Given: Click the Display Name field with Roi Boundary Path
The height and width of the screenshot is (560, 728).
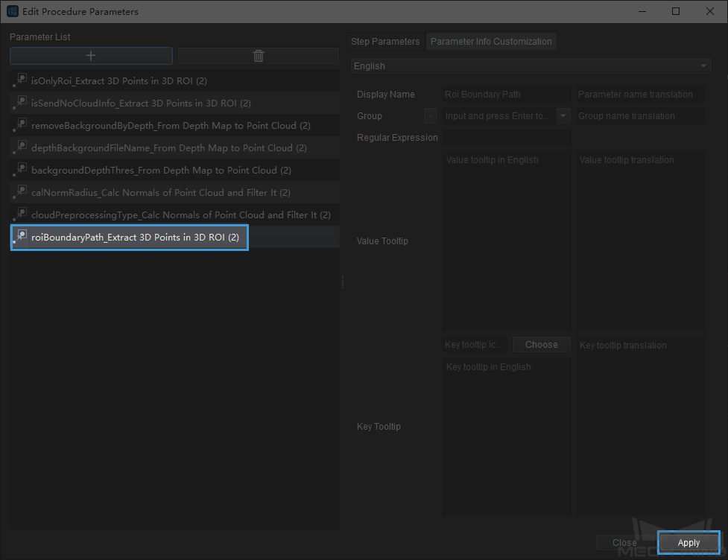Looking at the screenshot, I should point(507,95).
